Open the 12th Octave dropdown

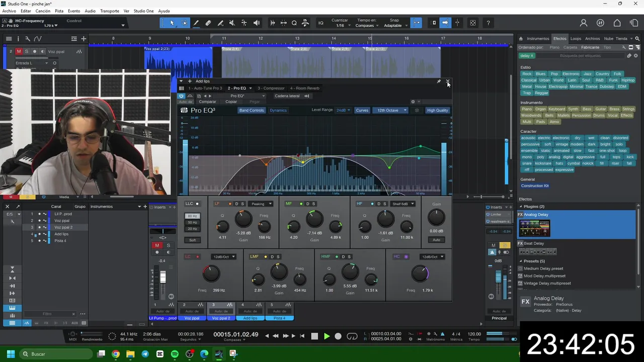coord(390,110)
